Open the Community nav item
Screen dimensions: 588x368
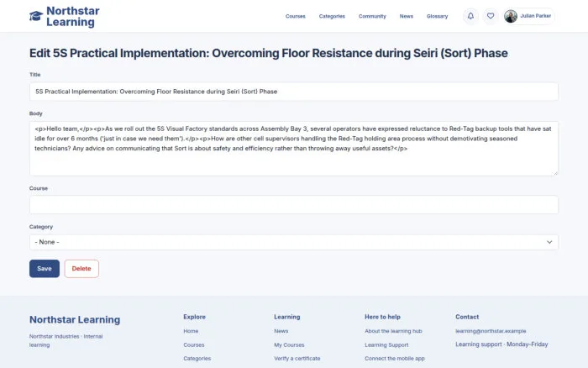[x=372, y=16]
